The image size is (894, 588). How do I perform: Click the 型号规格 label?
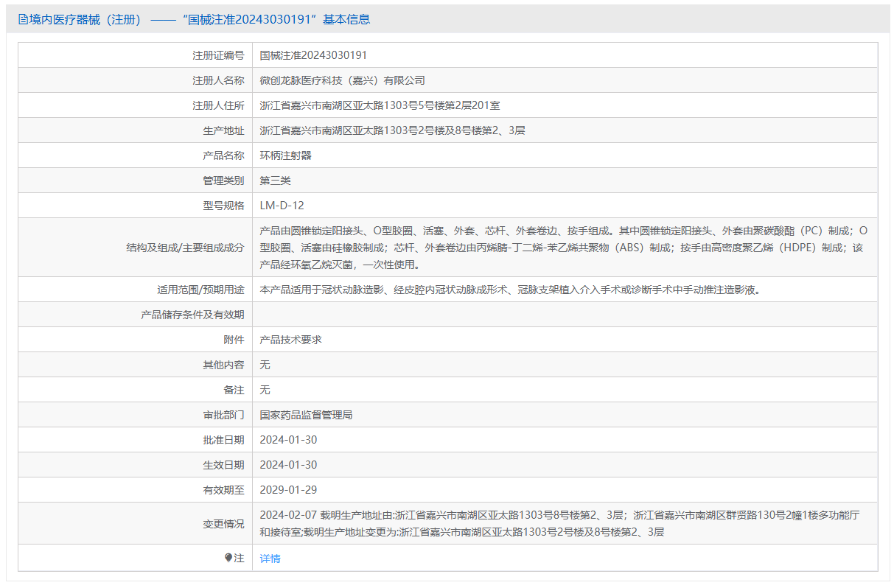pyautogui.click(x=223, y=206)
